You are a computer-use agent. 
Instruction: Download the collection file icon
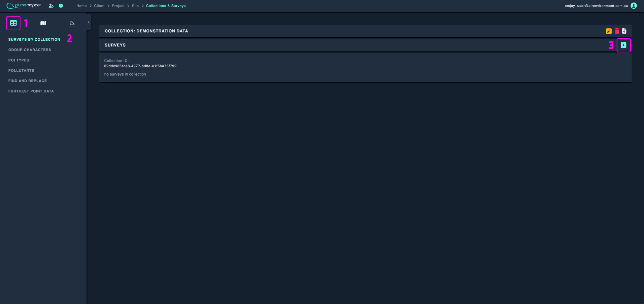pyautogui.click(x=624, y=31)
